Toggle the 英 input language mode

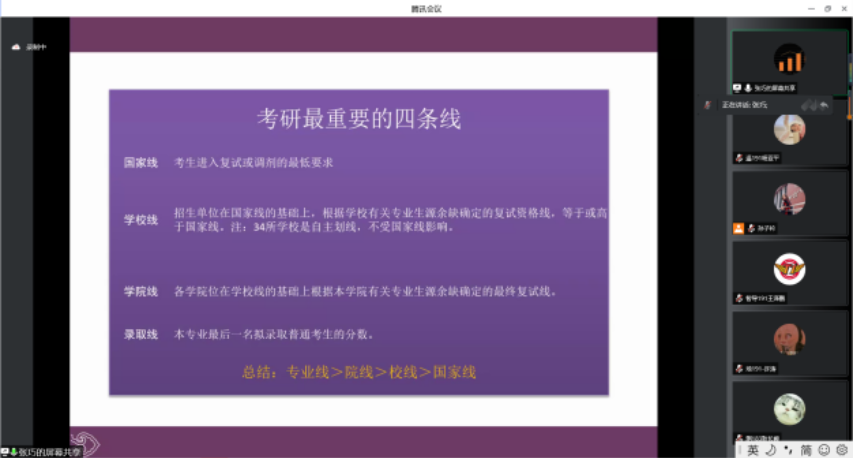tap(753, 450)
